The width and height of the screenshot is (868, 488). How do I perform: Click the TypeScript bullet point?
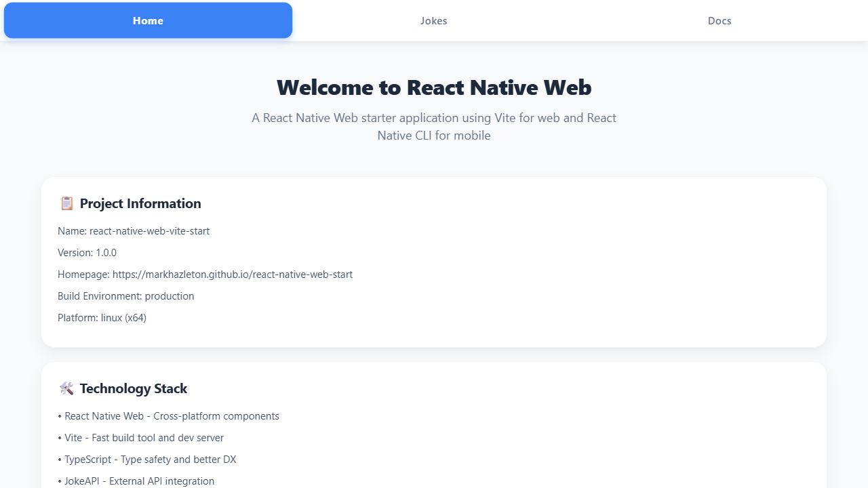click(147, 459)
